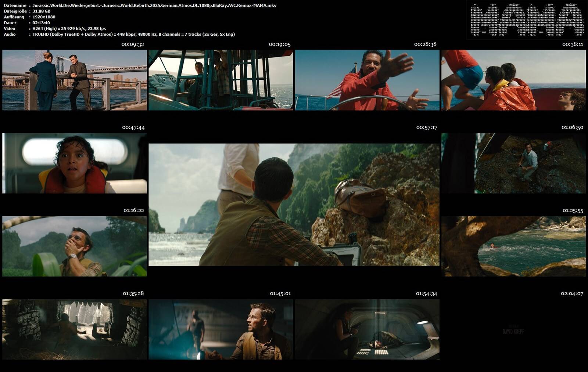Click the Dauer label

(x=10, y=23)
